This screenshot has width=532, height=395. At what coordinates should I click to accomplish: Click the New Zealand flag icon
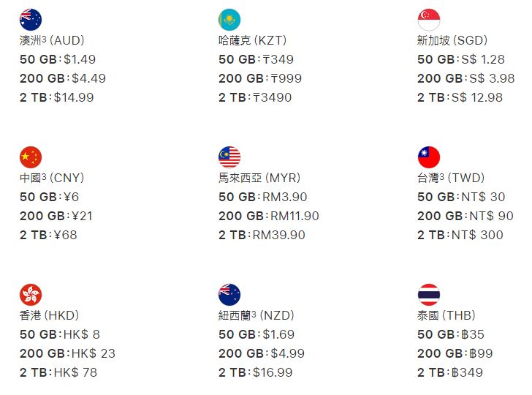(229, 294)
